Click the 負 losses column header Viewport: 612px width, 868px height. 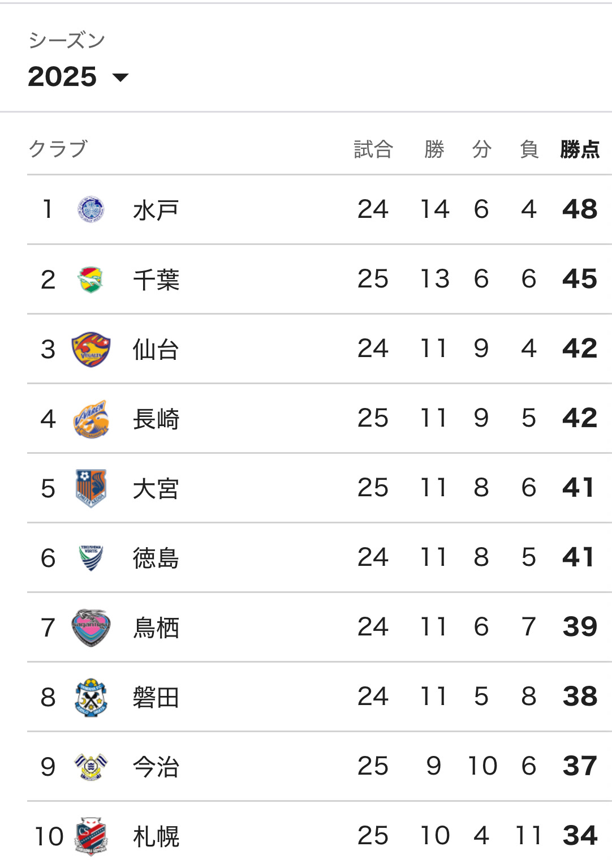point(529,149)
